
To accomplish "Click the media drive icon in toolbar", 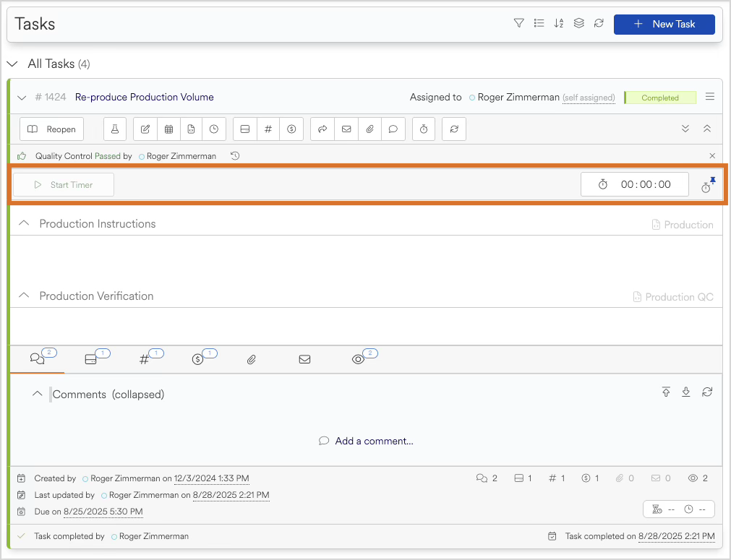I will [245, 129].
